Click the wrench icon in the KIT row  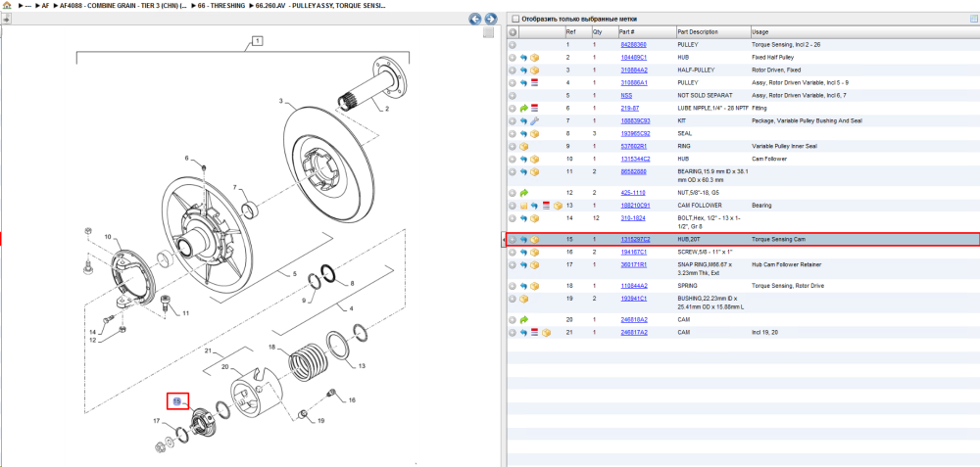535,120
